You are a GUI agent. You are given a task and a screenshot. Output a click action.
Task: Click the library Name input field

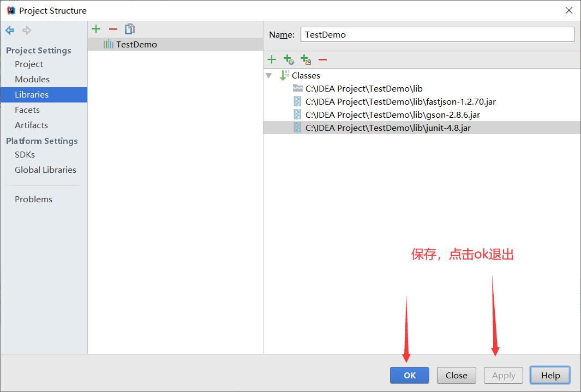438,34
